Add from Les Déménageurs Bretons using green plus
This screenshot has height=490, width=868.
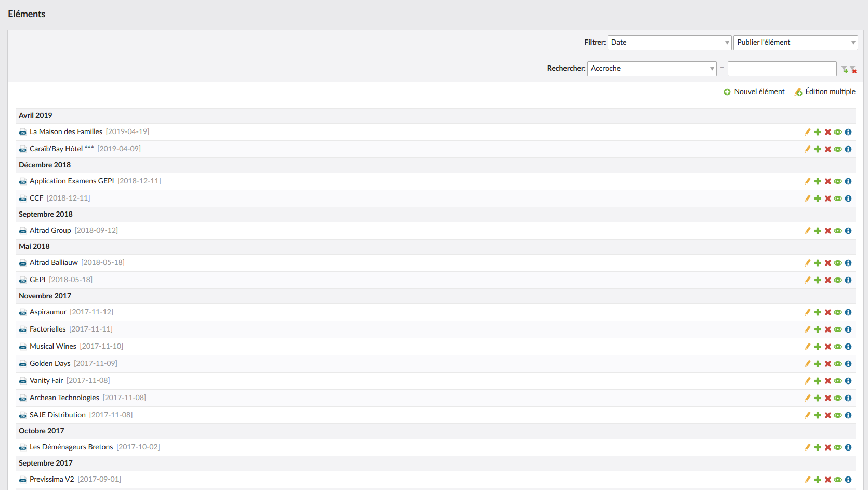[x=818, y=447]
